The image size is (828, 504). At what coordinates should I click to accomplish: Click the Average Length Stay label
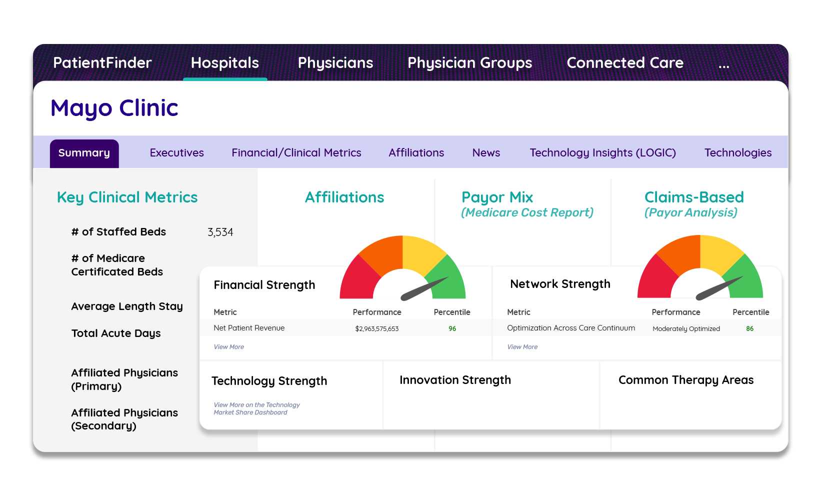point(127,306)
